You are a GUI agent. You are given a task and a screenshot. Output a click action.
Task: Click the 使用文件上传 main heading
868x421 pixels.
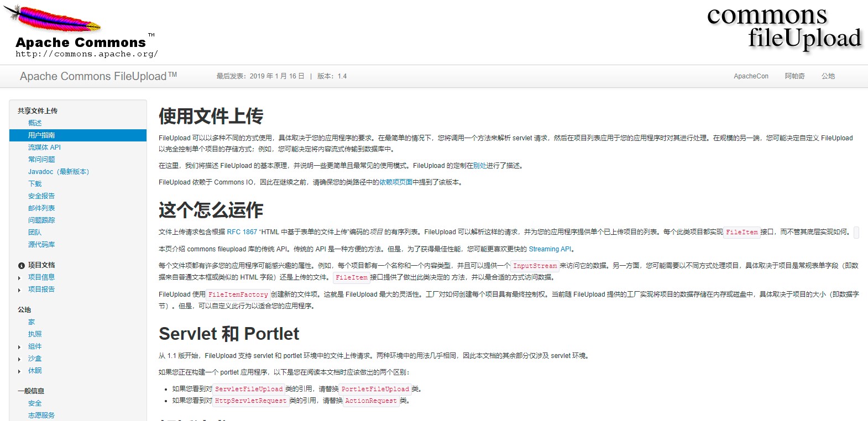pos(211,116)
